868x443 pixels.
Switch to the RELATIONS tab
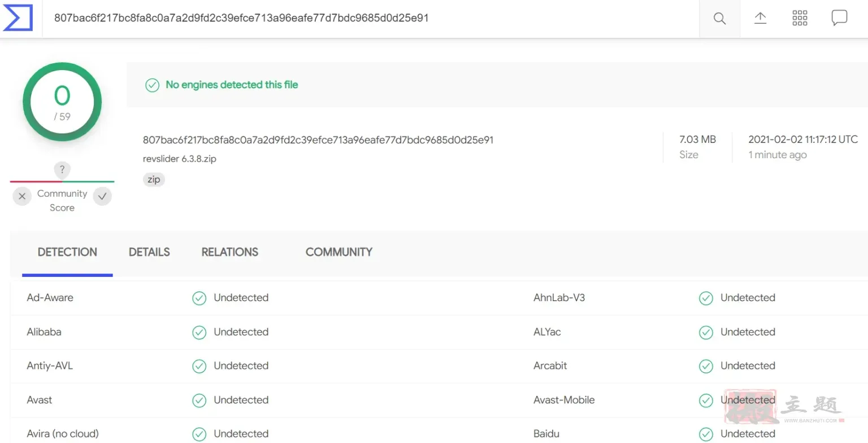tap(230, 252)
